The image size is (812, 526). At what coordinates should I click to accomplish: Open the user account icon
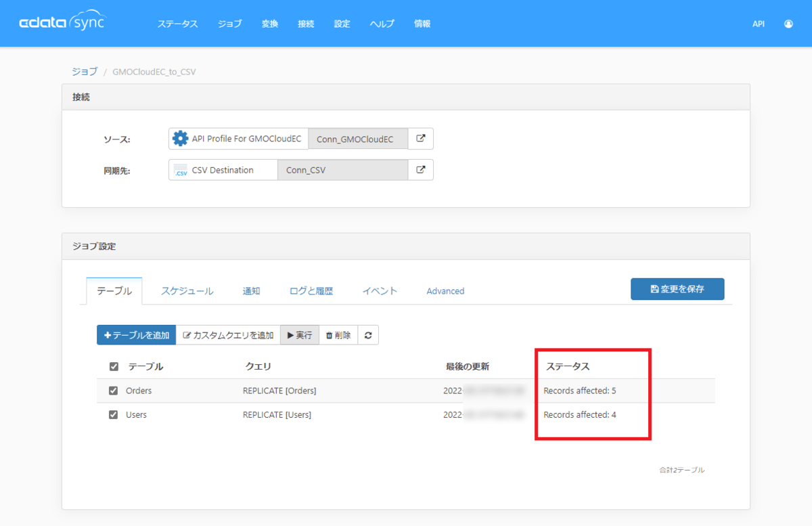[x=788, y=24]
